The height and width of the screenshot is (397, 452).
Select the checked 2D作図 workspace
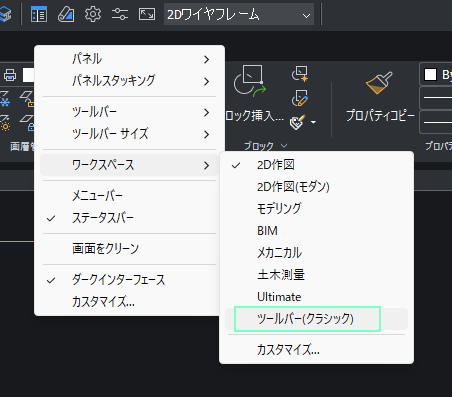pos(316,165)
